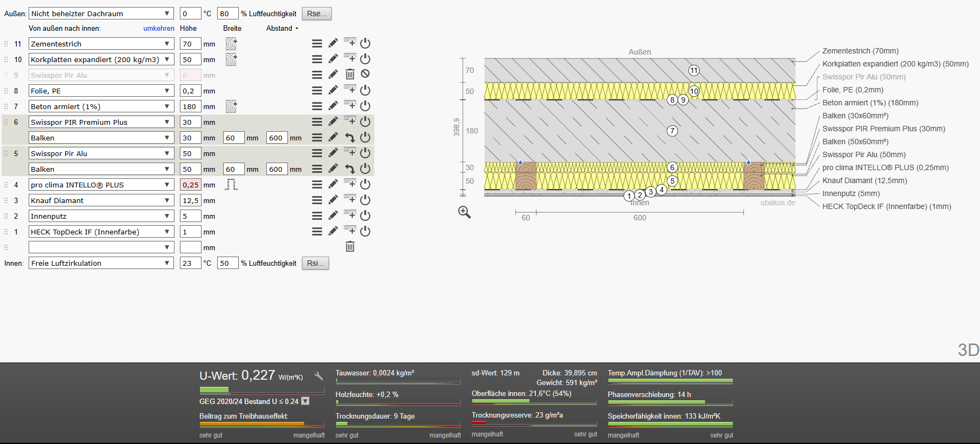Image resolution: width=980 pixels, height=444 pixels.
Task: Click zoom magnifier below the cross-section
Action: [x=465, y=212]
